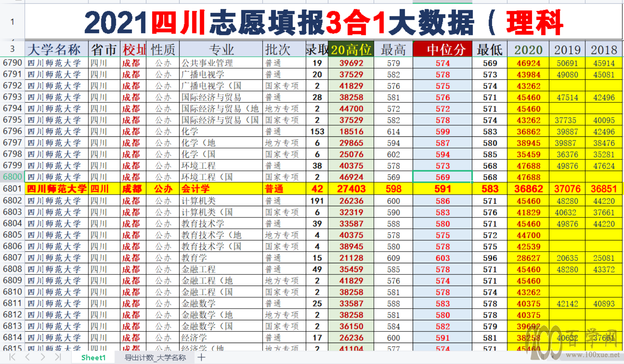Select the 金融数学 cell in row 6811
624x364 pixels.
221,304
